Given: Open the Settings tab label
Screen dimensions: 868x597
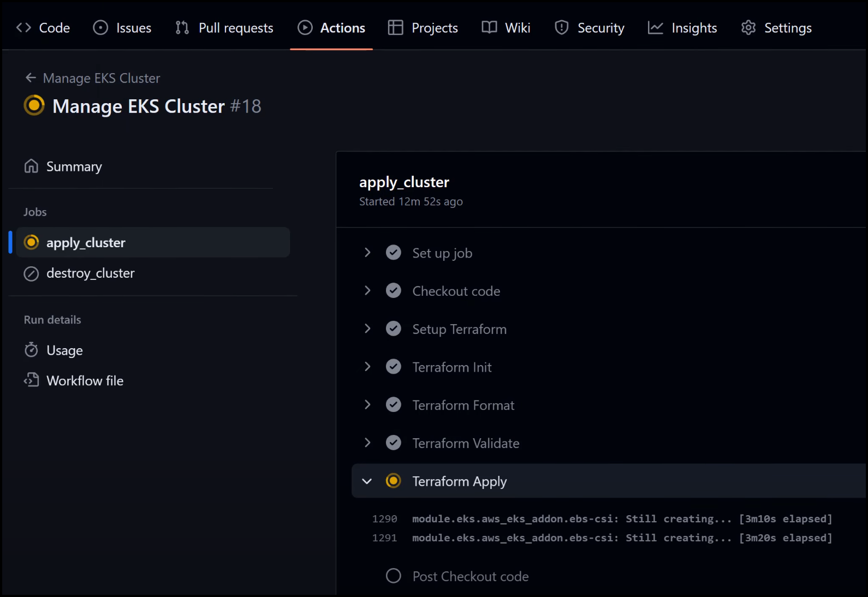Looking at the screenshot, I should (x=788, y=28).
